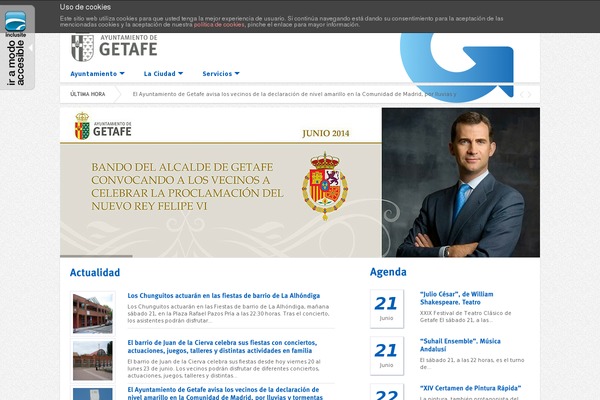Expand the Servicios menu

pos(221,73)
